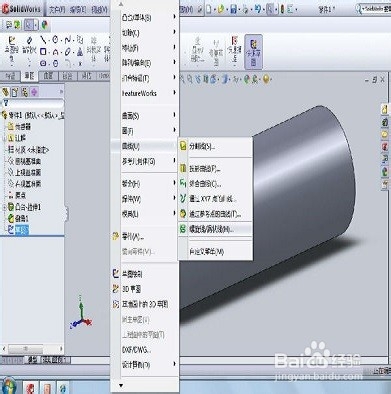Open the PropertyManager tab icon
This screenshot has height=394, width=391.
pyautogui.click(x=15, y=92)
